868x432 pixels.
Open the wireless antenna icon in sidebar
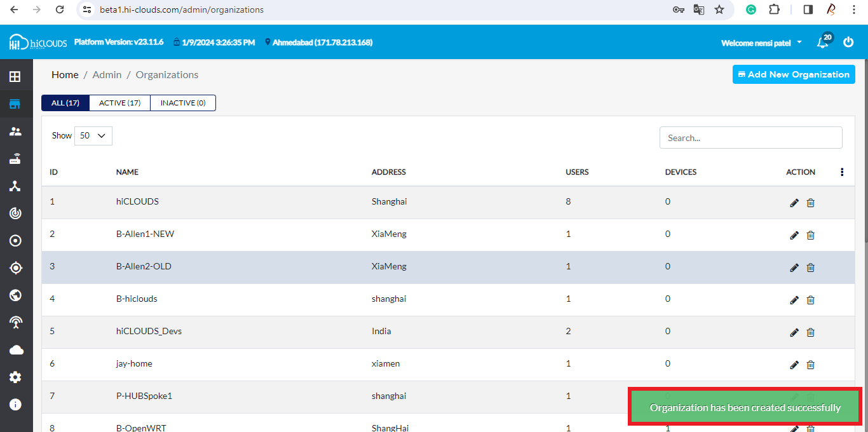tap(16, 323)
